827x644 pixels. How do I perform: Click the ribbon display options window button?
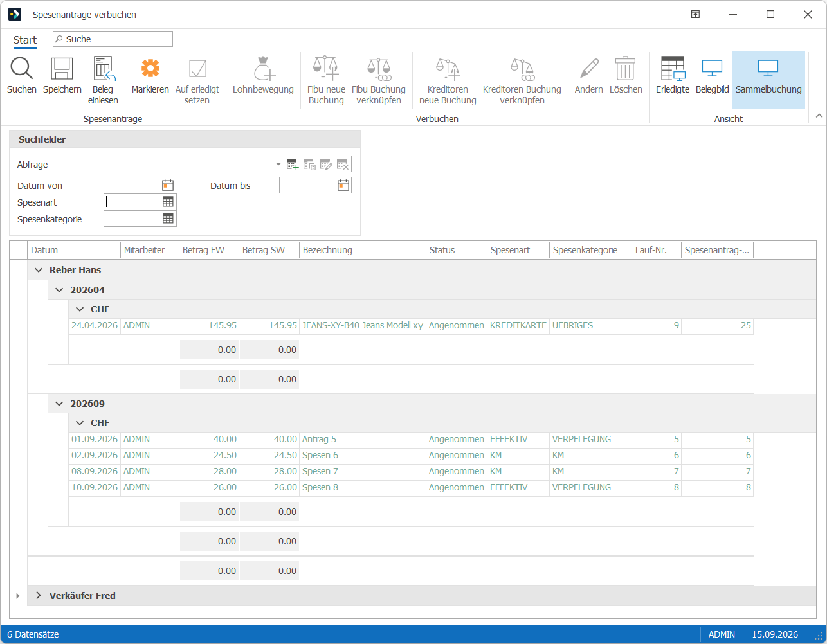(x=695, y=14)
